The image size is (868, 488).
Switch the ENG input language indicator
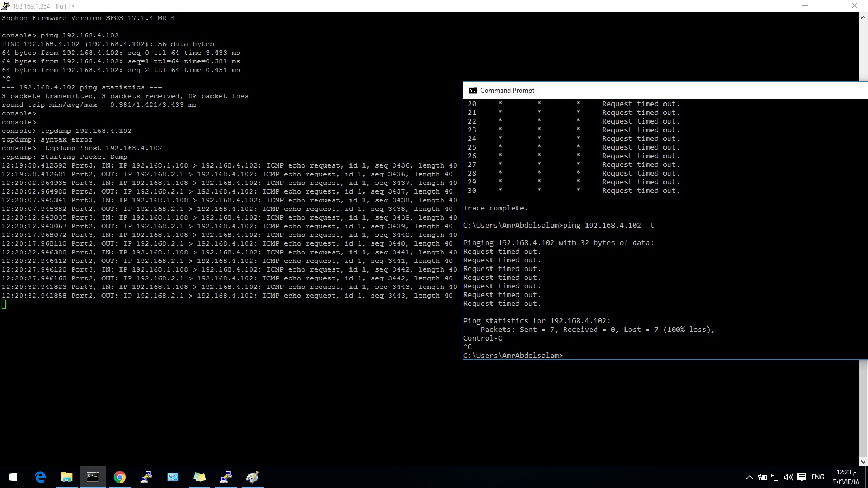click(818, 477)
